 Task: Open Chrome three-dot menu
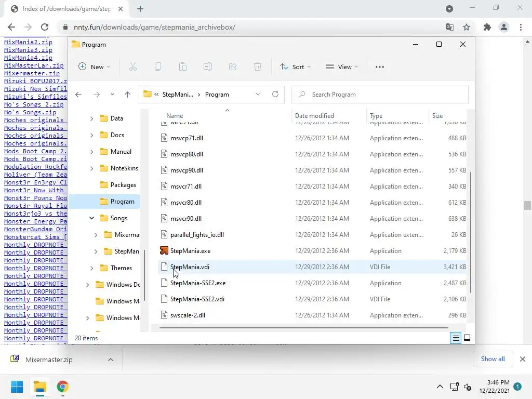coord(521,27)
